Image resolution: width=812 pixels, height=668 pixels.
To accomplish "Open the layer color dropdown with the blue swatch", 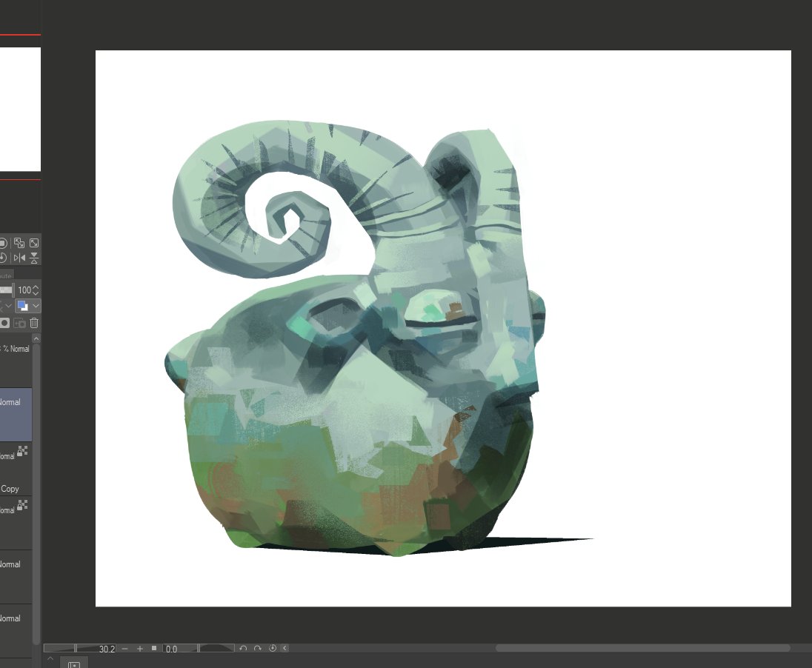I will [x=28, y=306].
